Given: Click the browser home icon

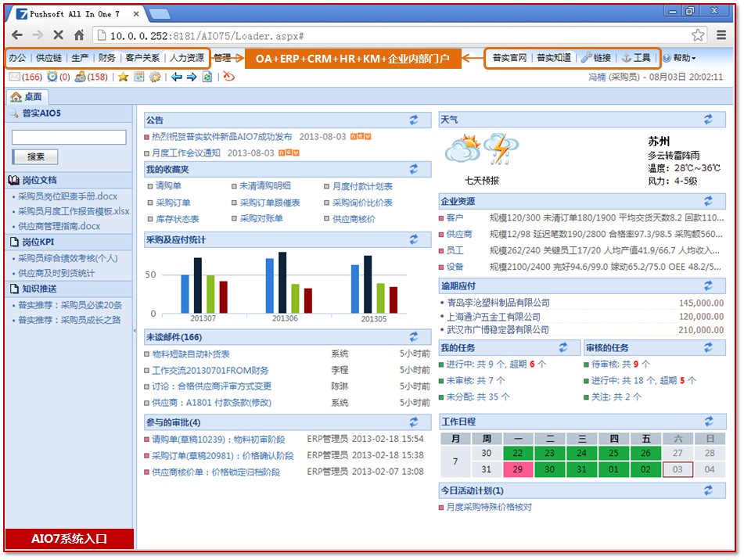Looking at the screenshot, I should (79, 35).
